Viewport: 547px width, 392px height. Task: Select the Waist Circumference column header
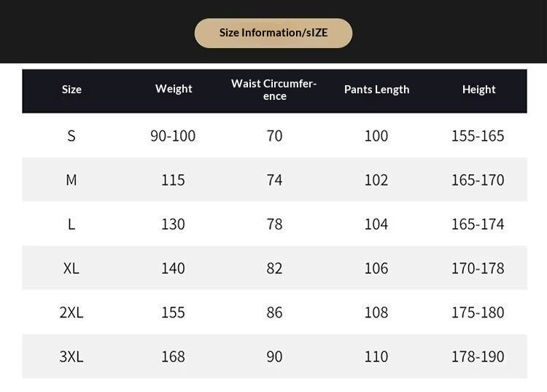tap(274, 90)
